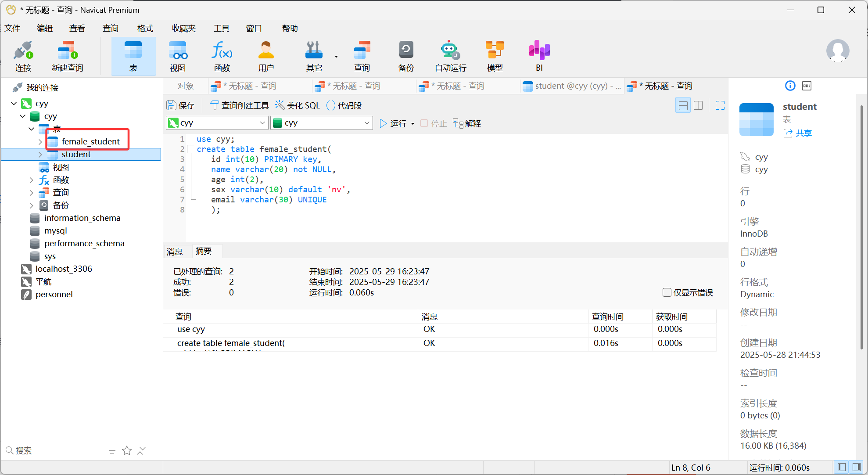Click the fullscreen expand editor icon
The image size is (868, 475).
[720, 105]
